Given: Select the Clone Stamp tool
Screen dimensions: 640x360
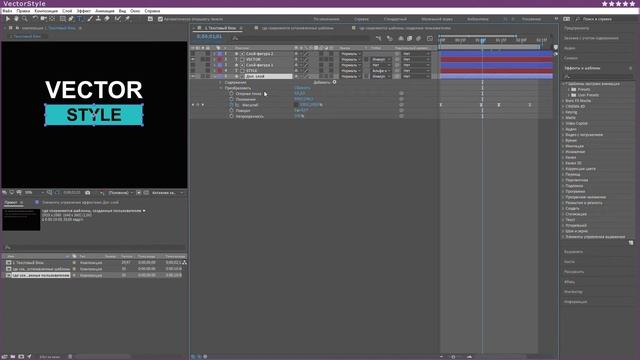Looking at the screenshot, I should pos(98,19).
